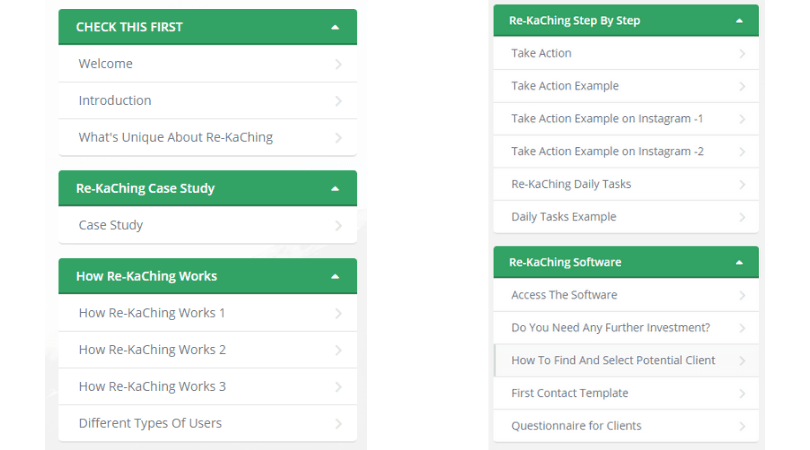
Task: Open the How Re-KaChing Works 2 lesson
Action: (x=207, y=350)
